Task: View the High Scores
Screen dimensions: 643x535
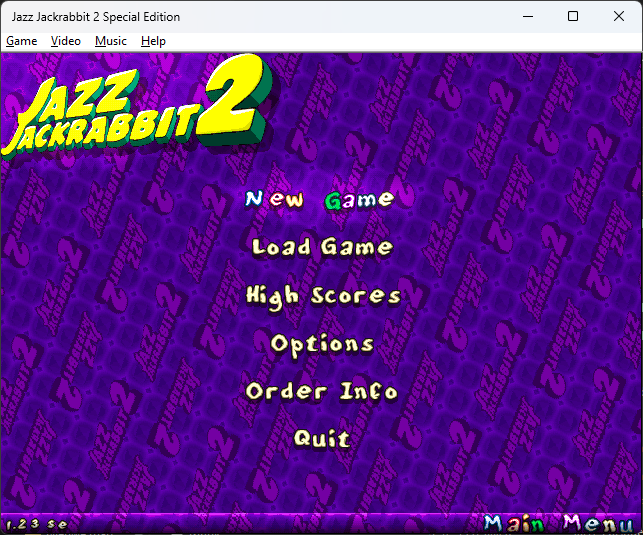Action: 323,297
